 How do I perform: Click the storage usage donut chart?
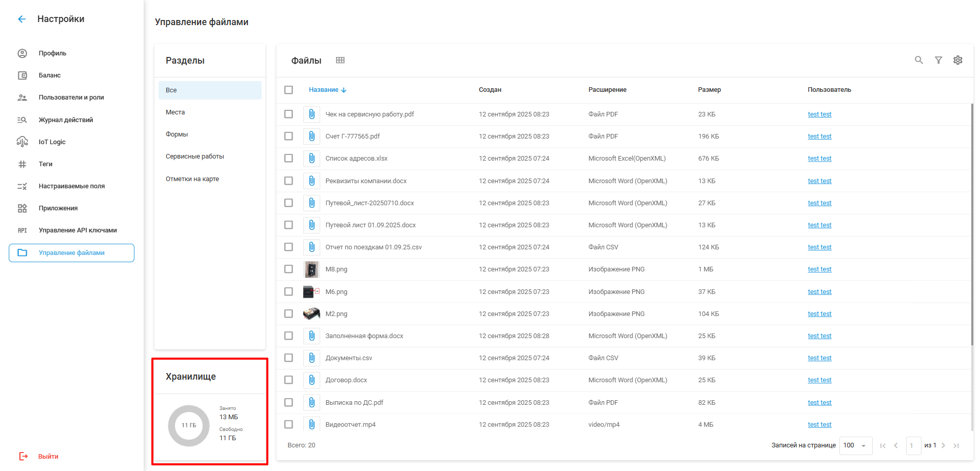[189, 425]
